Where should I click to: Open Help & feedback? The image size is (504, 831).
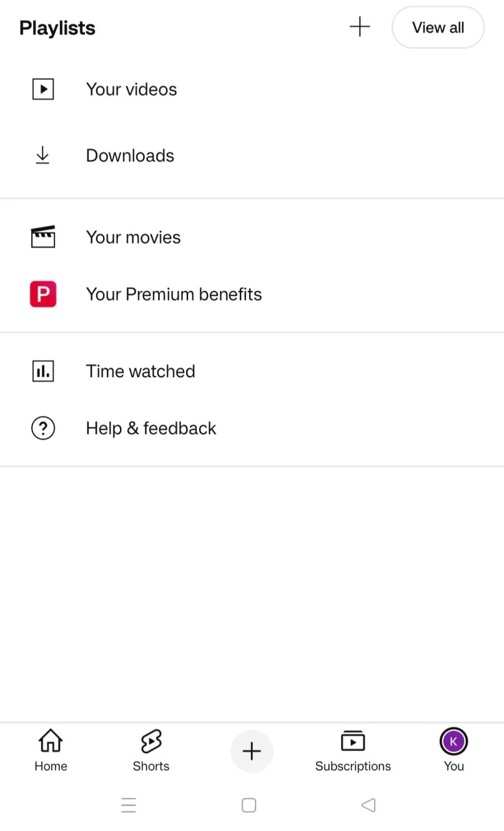click(x=252, y=428)
